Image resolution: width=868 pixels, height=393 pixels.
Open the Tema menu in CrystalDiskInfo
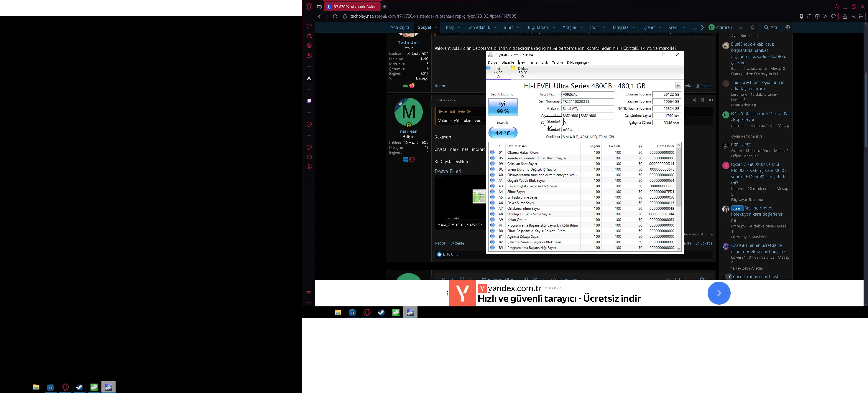tap(533, 62)
